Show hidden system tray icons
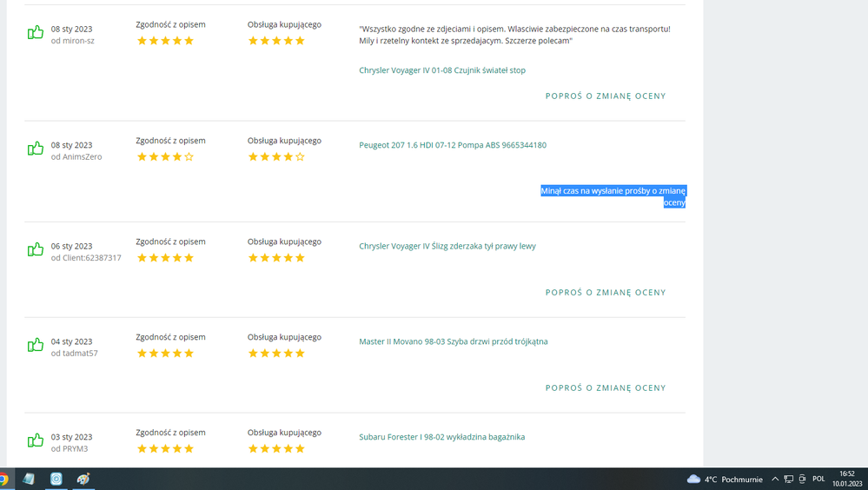 pyautogui.click(x=775, y=479)
